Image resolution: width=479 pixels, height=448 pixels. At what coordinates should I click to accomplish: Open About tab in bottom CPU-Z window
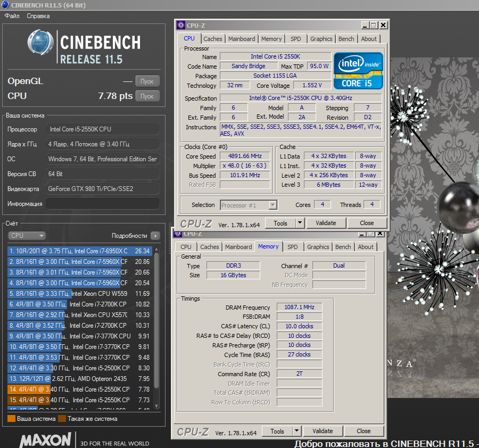tap(366, 247)
